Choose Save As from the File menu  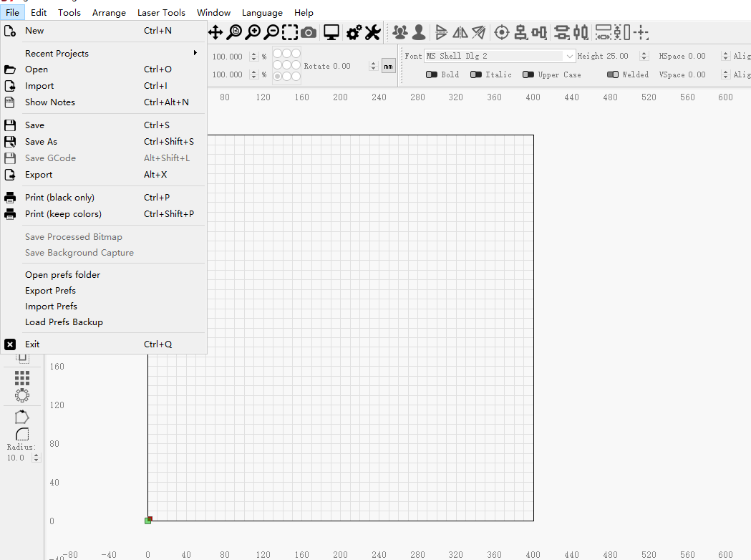(x=41, y=142)
